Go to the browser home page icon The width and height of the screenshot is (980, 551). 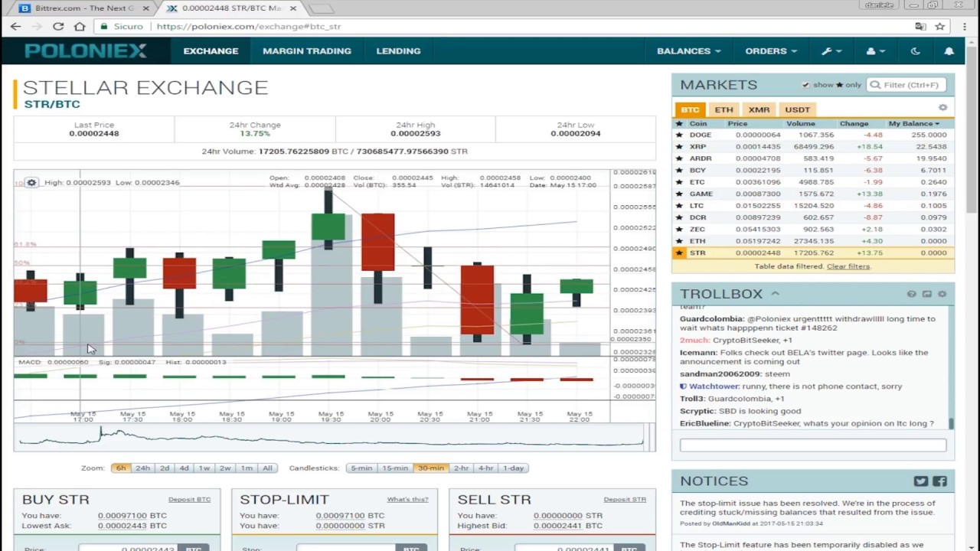80,26
